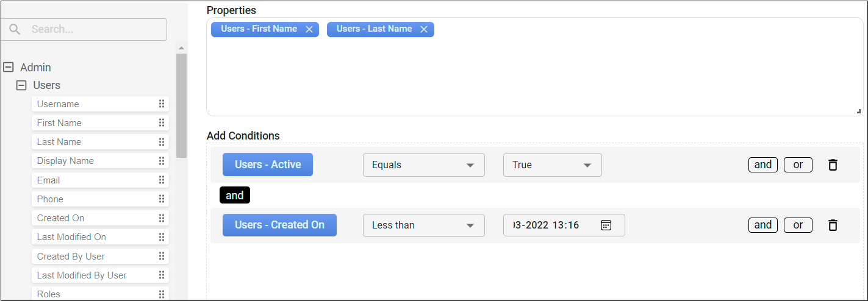Click the Users - Active condition button
The height and width of the screenshot is (301, 868).
click(268, 165)
